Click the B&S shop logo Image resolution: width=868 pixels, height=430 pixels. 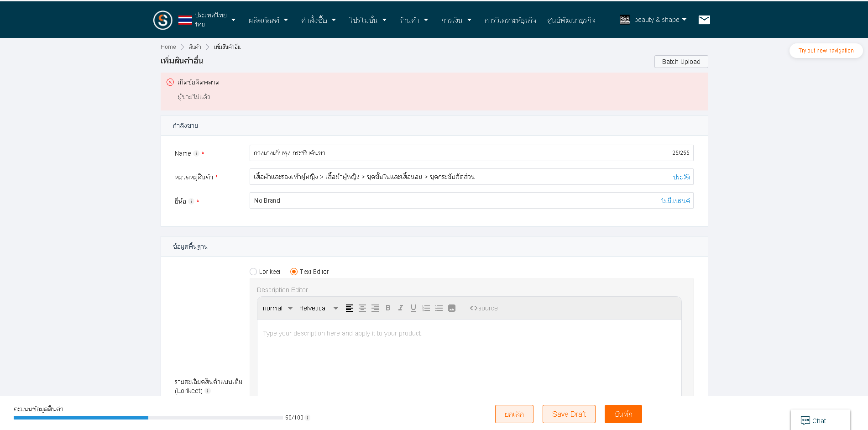[x=625, y=20]
